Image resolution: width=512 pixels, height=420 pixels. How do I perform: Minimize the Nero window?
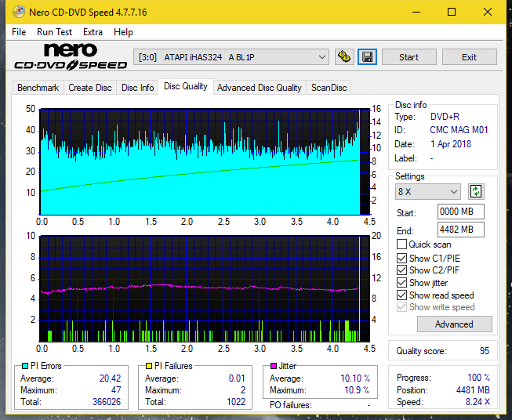click(x=416, y=12)
